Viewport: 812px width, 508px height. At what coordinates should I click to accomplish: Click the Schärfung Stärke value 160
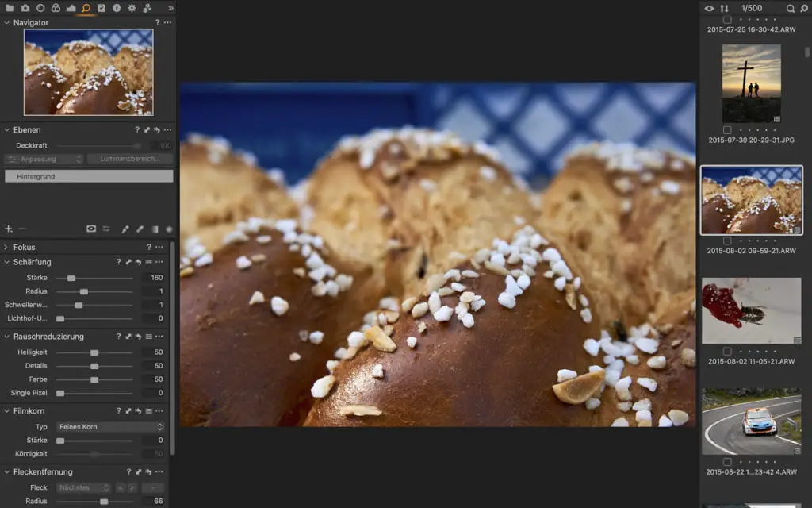[x=155, y=278]
